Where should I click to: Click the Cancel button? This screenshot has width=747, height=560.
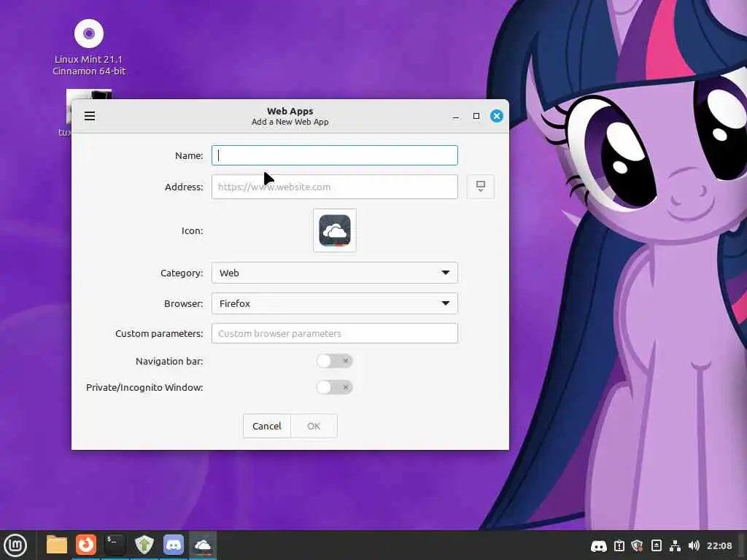pyautogui.click(x=267, y=426)
